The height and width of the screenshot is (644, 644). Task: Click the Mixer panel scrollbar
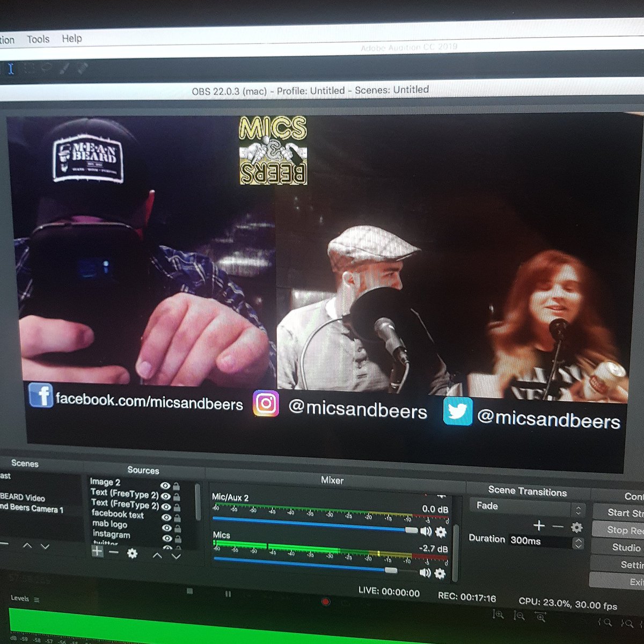[456, 553]
